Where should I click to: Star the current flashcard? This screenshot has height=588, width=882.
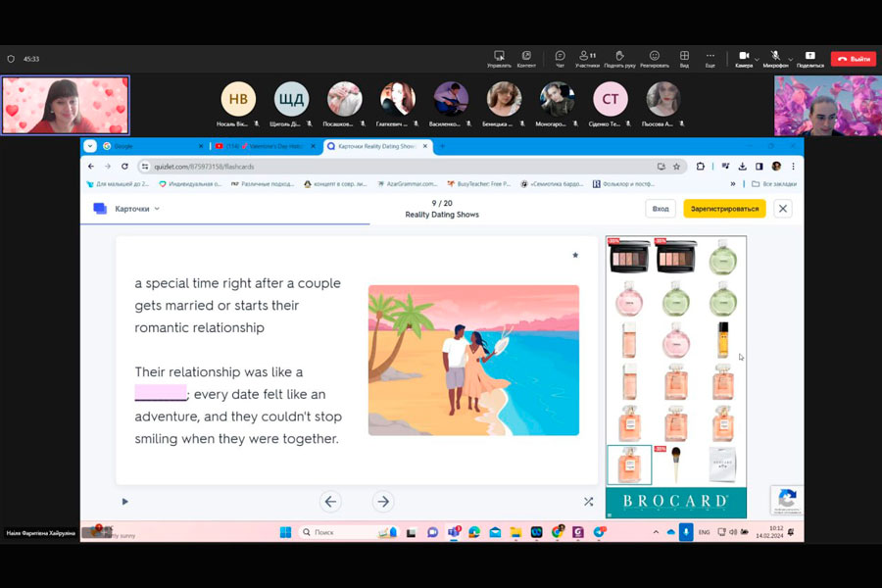click(575, 255)
